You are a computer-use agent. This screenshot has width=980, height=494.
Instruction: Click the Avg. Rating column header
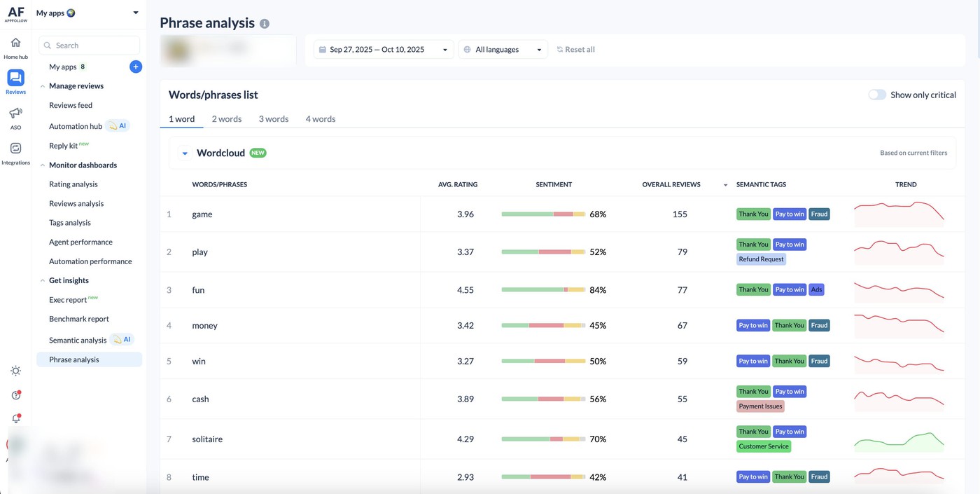point(458,185)
